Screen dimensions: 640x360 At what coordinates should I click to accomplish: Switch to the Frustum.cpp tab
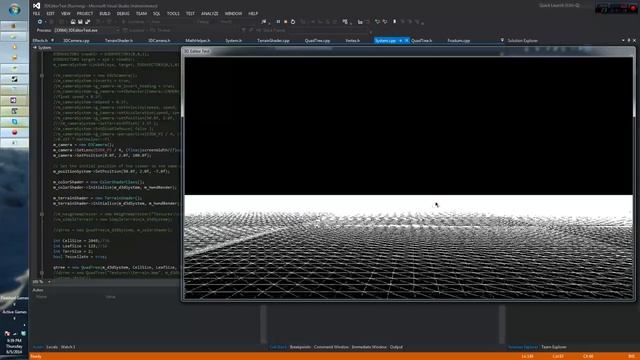(x=458, y=40)
